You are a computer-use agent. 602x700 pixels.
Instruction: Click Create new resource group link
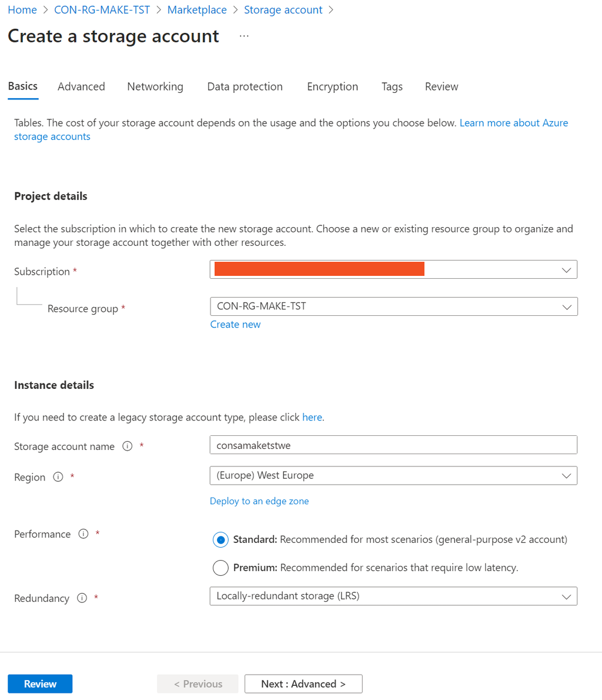click(x=235, y=324)
